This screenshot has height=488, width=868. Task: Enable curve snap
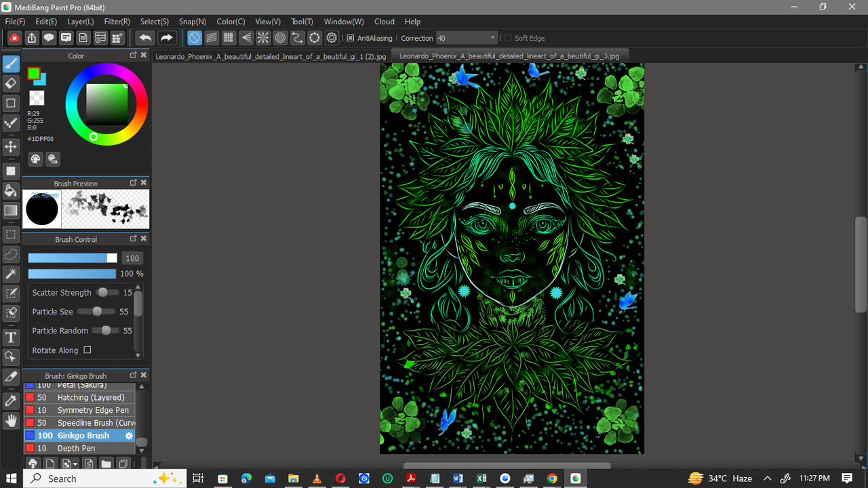pos(297,38)
